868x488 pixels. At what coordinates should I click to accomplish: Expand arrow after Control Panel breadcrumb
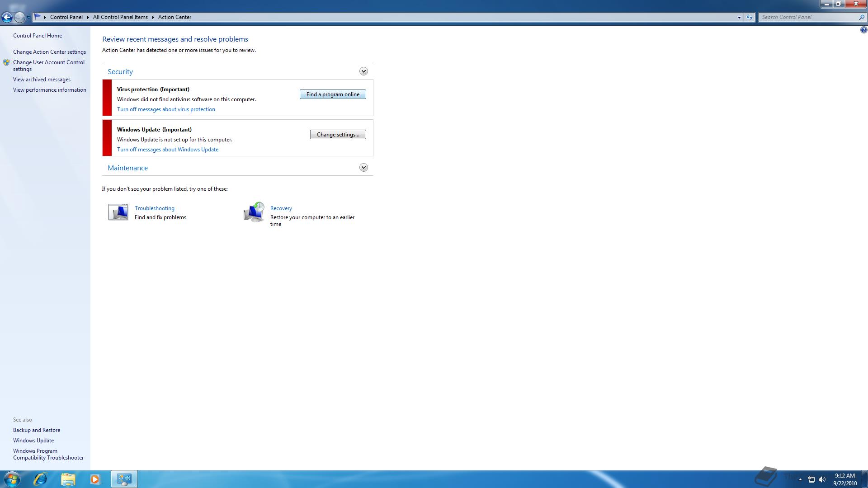point(88,17)
